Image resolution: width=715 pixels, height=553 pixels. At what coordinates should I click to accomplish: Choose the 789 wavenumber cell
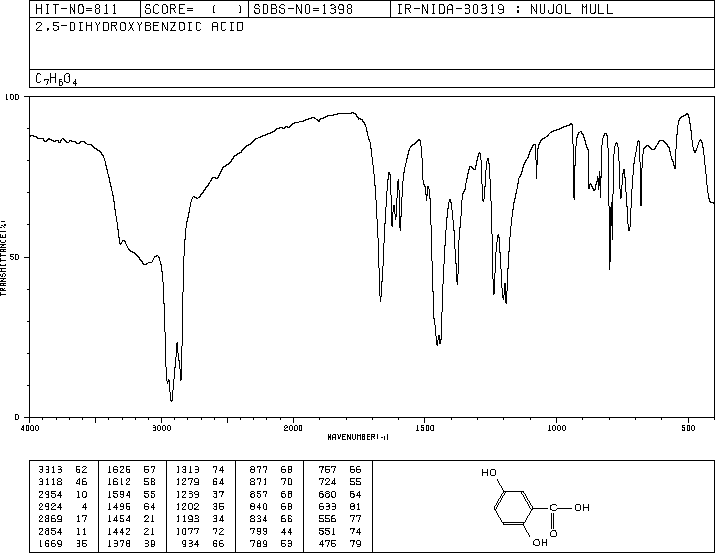point(259,543)
